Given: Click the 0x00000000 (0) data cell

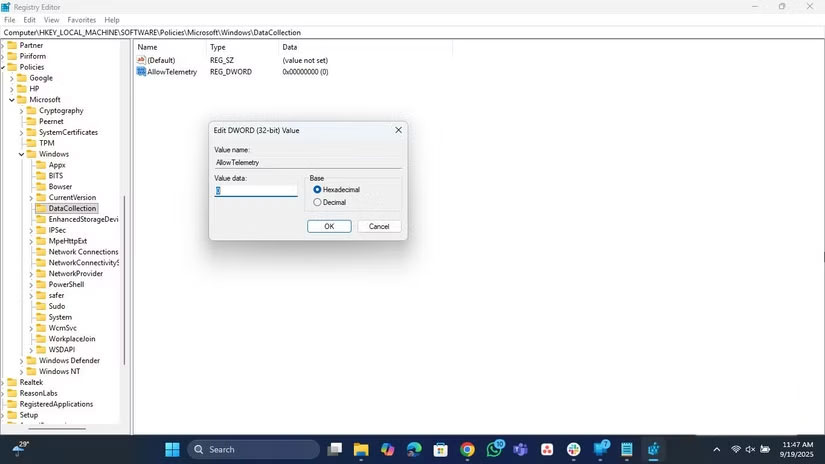Looking at the screenshot, I should [x=305, y=72].
